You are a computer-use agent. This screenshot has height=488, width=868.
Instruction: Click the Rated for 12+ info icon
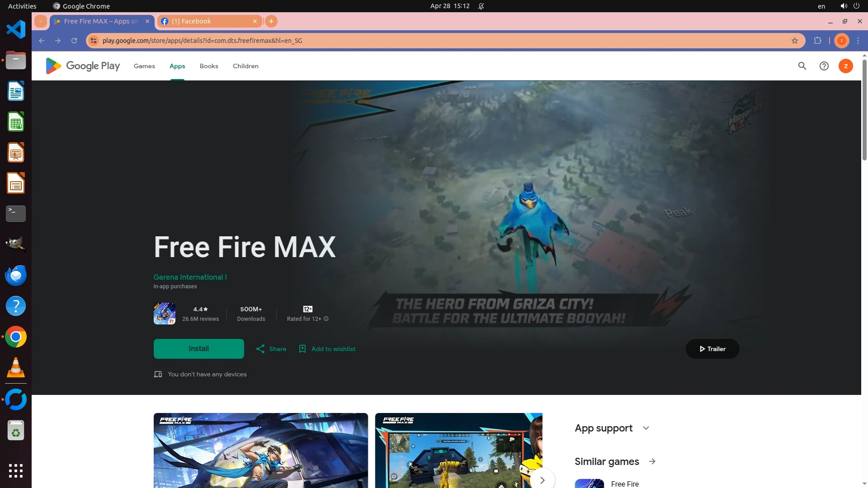pos(326,319)
